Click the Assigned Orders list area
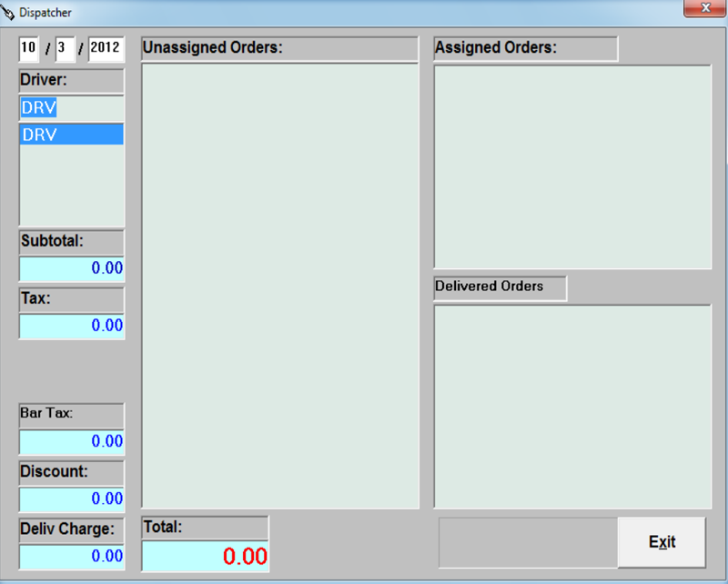The width and height of the screenshot is (728, 584). [572, 167]
